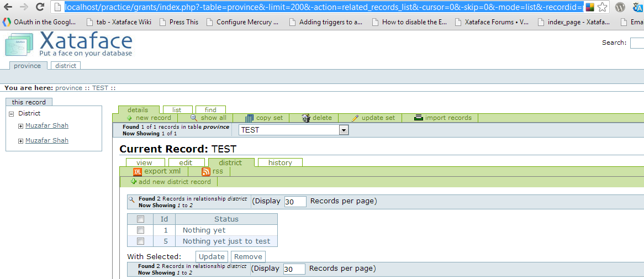Viewport: 644px width, 279px height.
Task: Click the new record plus icon
Action: [x=129, y=118]
